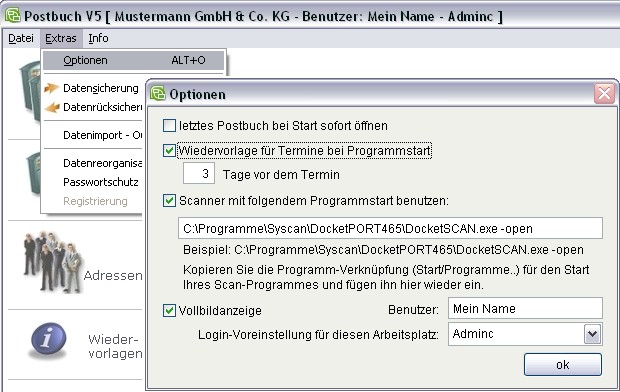The image size is (620, 392).
Task: Confirm the dialog with the ok button
Action: 563,364
